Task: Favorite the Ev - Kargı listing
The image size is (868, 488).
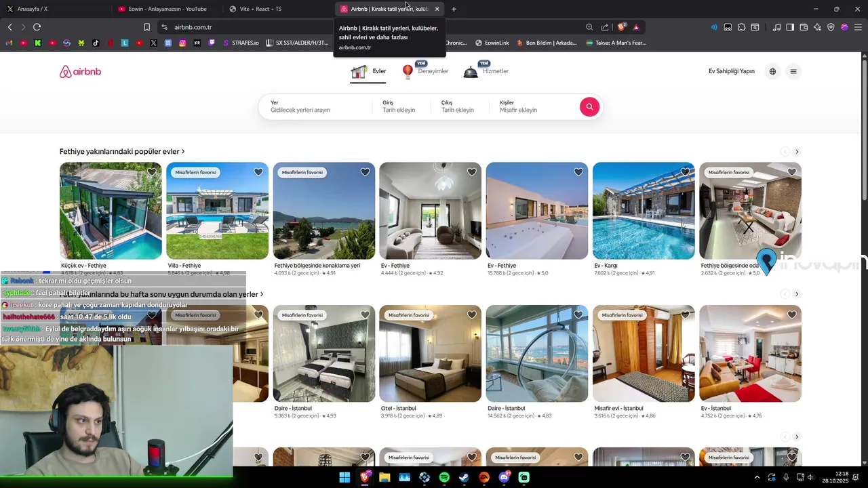Action: 685,172
